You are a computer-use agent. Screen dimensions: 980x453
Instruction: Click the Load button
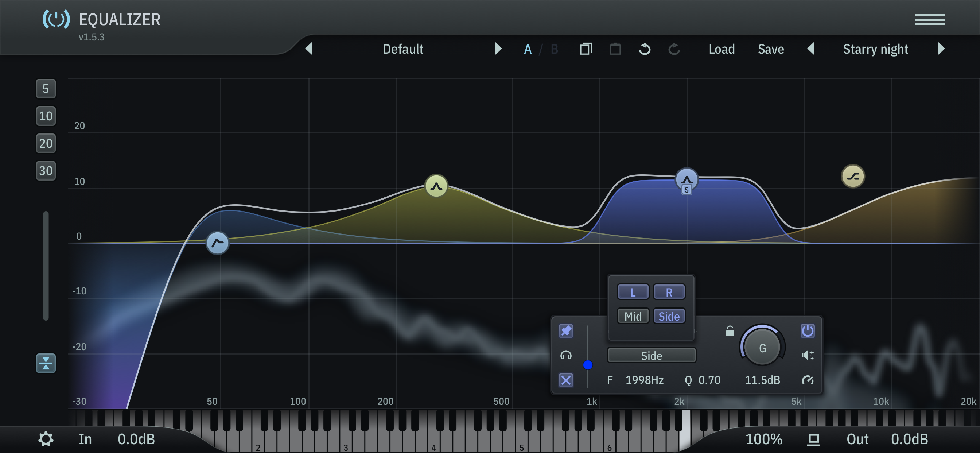tap(721, 49)
